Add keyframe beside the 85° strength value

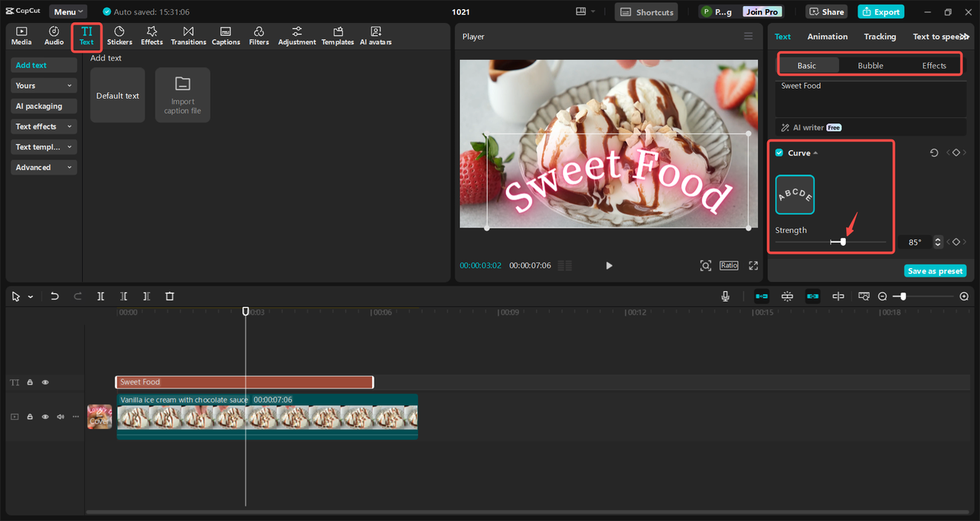click(x=955, y=242)
